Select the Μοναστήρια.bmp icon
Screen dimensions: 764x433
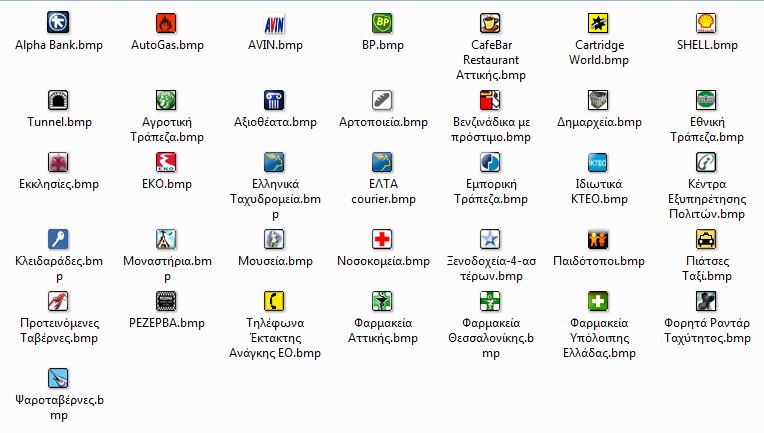[166, 239]
